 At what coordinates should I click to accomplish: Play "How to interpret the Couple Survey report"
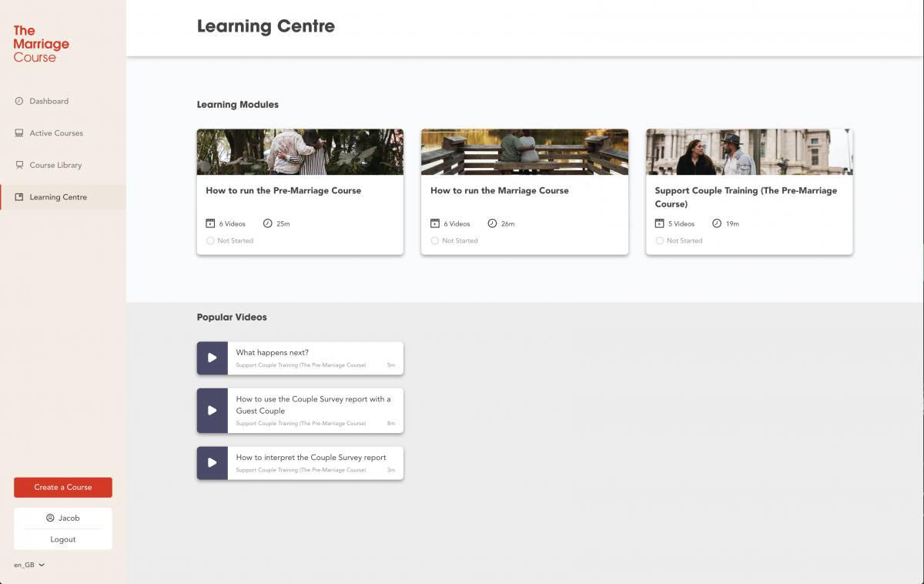(213, 462)
